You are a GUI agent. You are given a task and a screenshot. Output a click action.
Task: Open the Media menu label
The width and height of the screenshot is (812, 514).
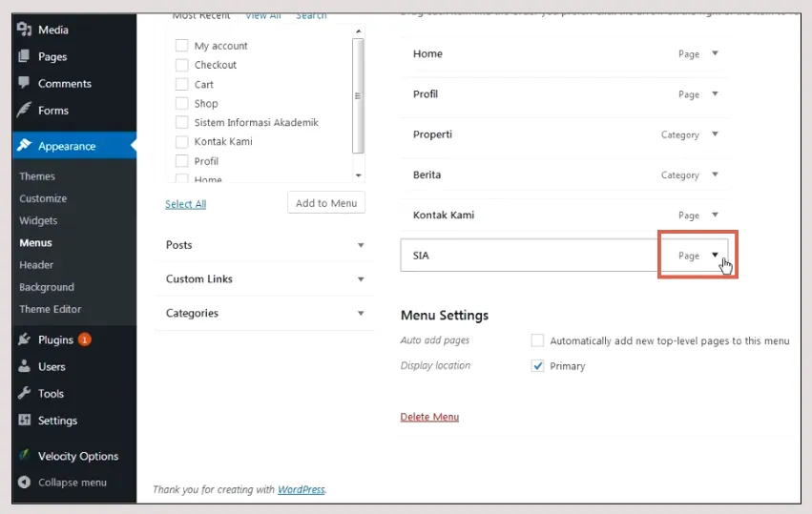(x=53, y=30)
